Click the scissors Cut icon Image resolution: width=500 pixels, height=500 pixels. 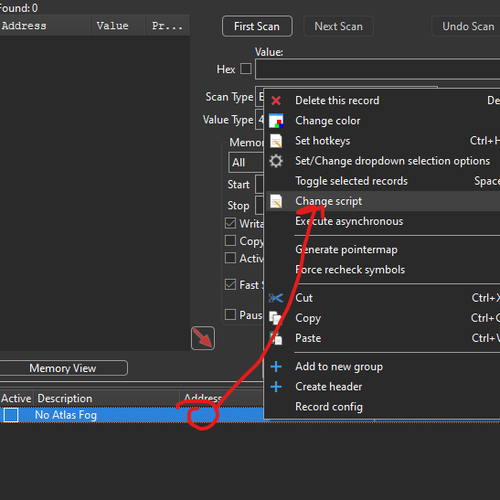pos(276,298)
